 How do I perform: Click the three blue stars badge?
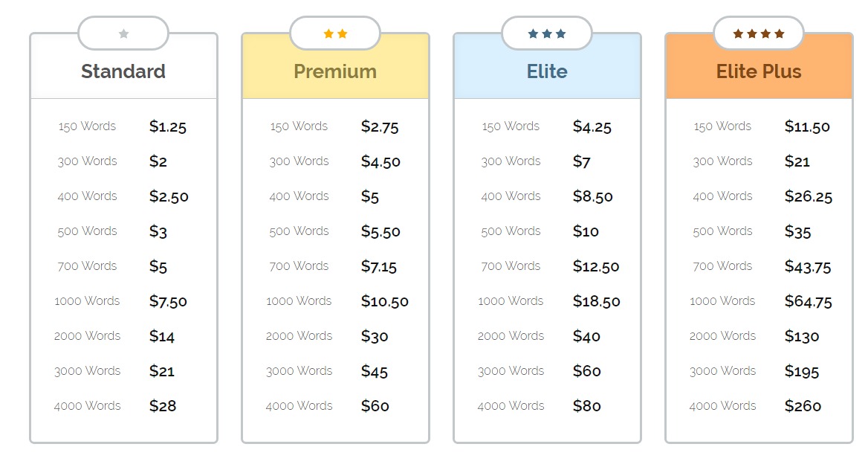coord(547,33)
